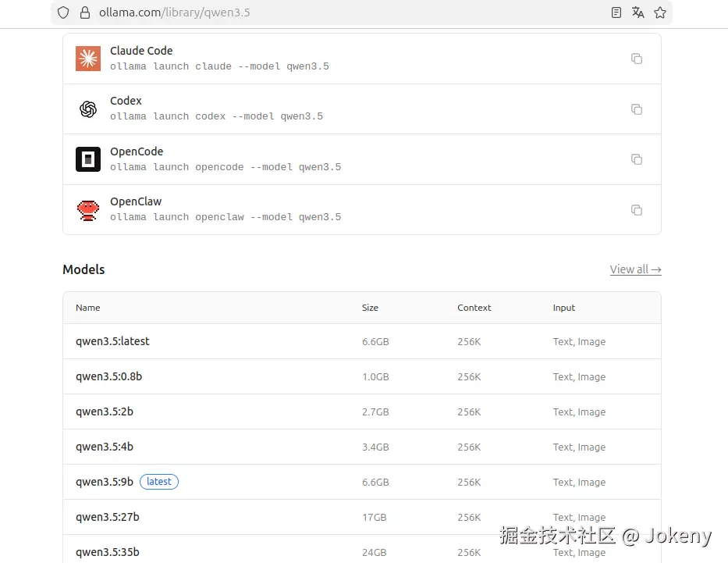The width and height of the screenshot is (728, 563).
Task: Select the 'ollama launch codex' command text
Action: (x=216, y=116)
